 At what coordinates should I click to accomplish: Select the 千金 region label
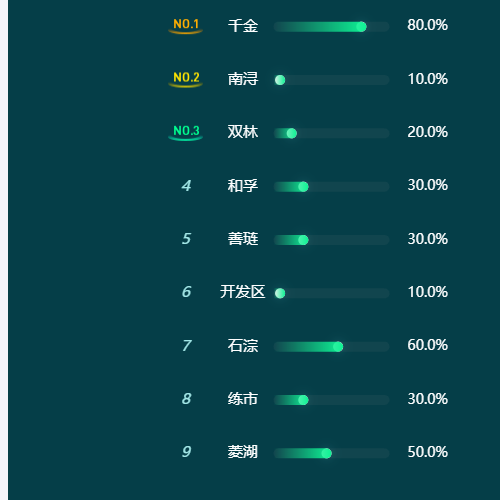click(x=243, y=26)
